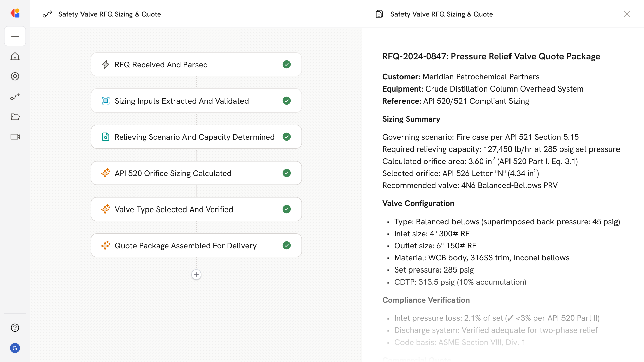
Task: Select Relieving Scenario And Capacity Determined step
Action: click(195, 137)
